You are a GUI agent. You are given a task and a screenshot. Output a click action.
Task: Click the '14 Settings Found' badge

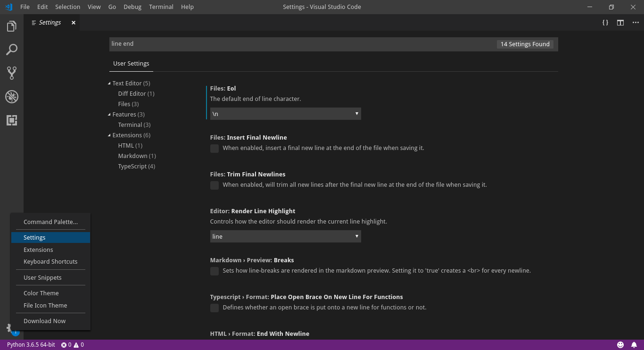click(525, 44)
